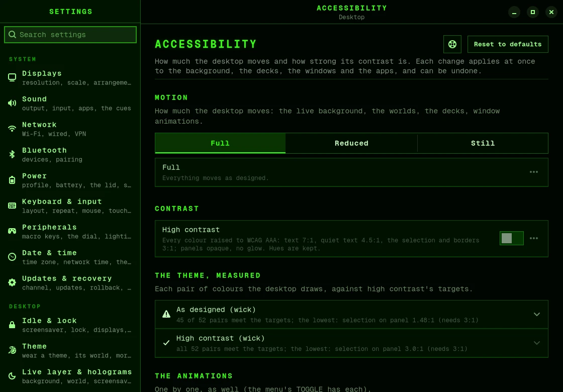Select the Still motion tab
The height and width of the screenshot is (392, 563).
[x=483, y=143]
